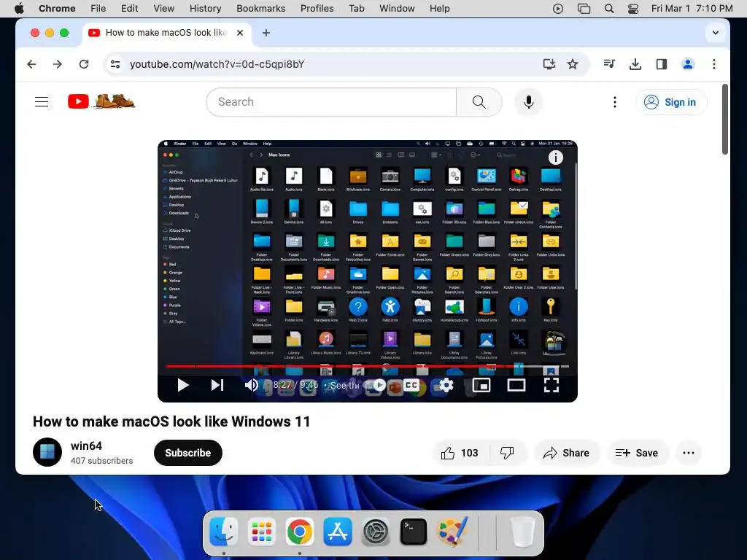
Task: Expand tab search chevron
Action: tap(715, 33)
